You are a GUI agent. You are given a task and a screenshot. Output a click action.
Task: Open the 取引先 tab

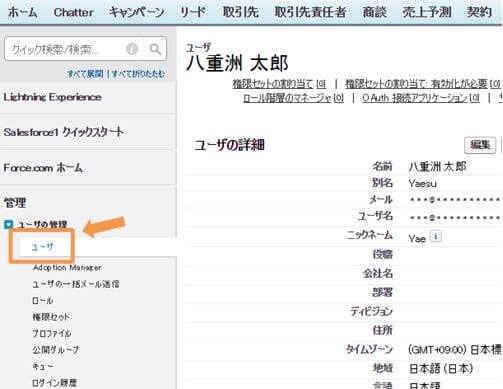click(240, 12)
